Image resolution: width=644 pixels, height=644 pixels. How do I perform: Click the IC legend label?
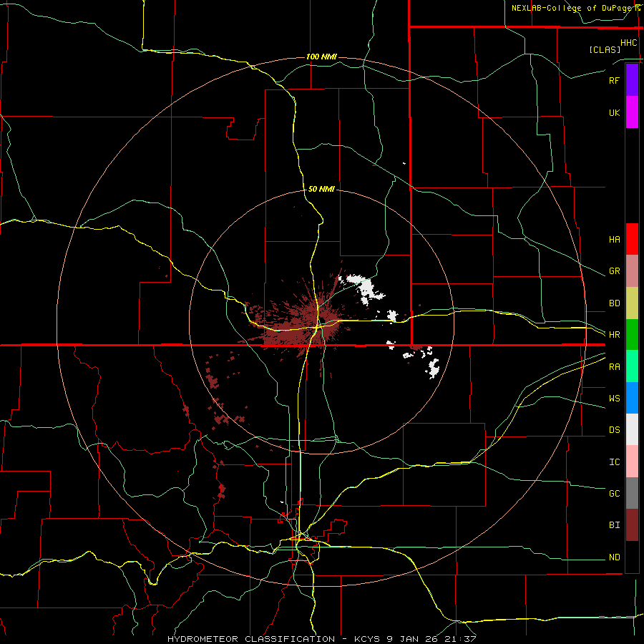pyautogui.click(x=614, y=462)
